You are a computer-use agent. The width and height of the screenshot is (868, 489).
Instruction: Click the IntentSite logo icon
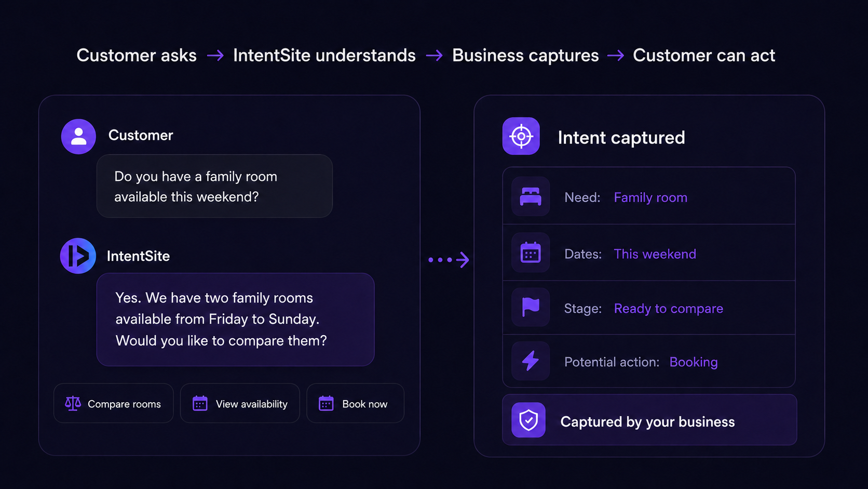click(78, 256)
